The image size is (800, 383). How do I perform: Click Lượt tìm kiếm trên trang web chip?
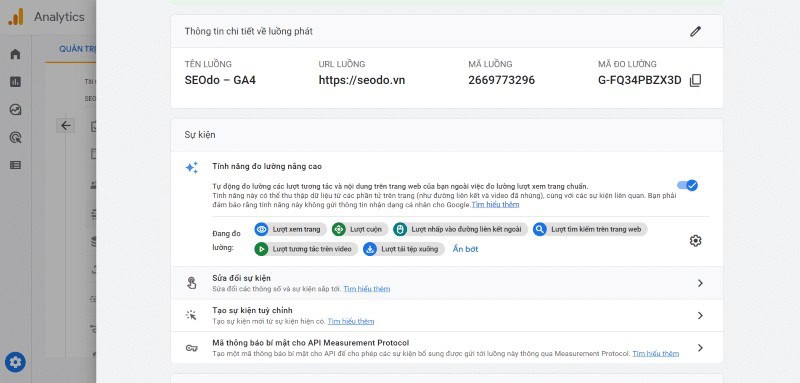[x=590, y=229]
